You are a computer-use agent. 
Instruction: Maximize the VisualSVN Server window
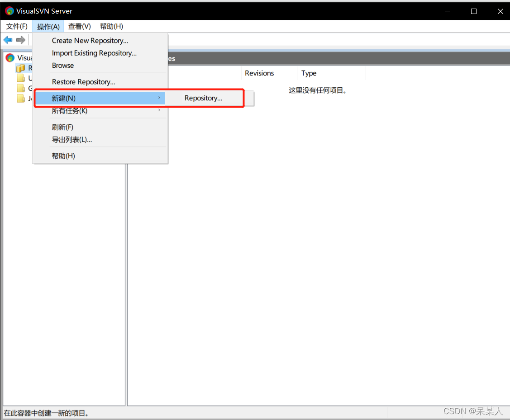click(474, 11)
